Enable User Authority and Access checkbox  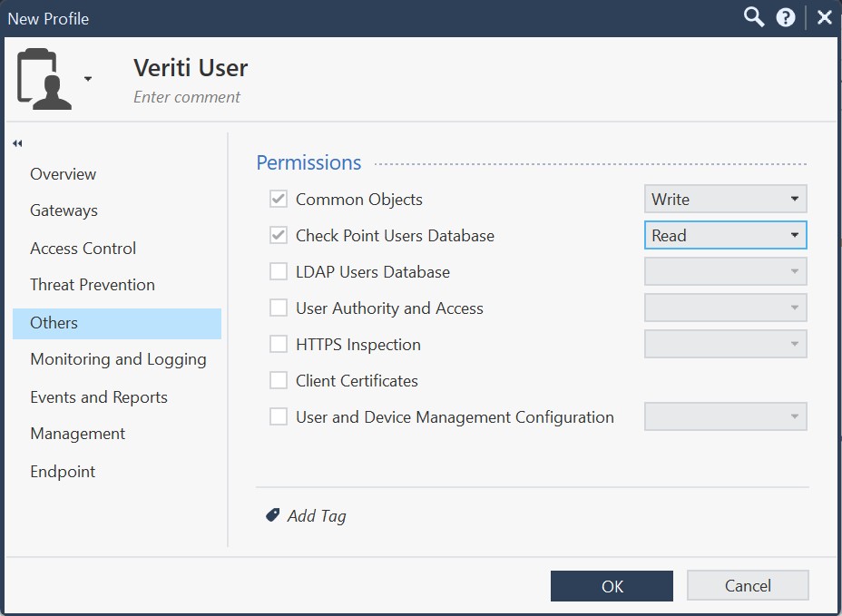tap(279, 308)
